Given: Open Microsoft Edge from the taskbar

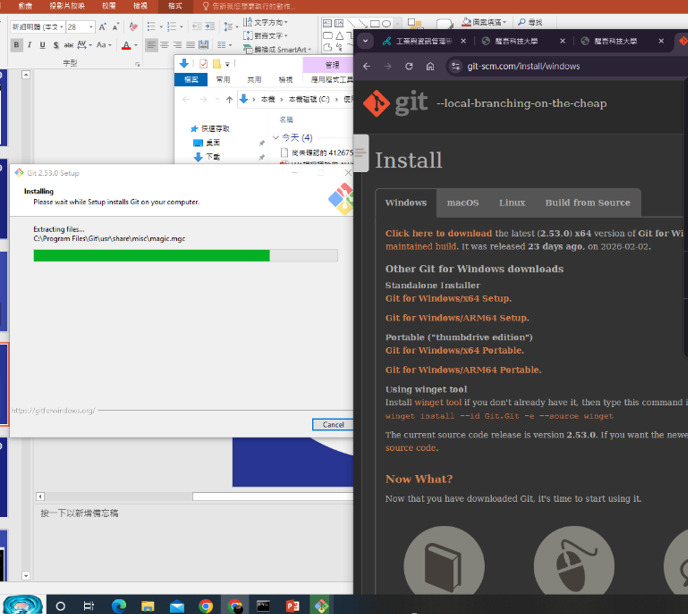Looking at the screenshot, I should tap(118, 605).
